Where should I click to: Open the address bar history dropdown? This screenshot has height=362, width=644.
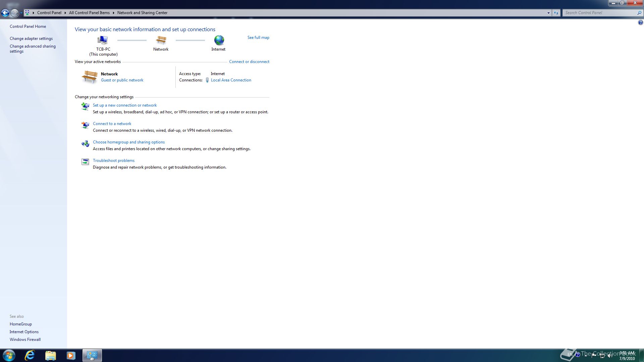548,13
